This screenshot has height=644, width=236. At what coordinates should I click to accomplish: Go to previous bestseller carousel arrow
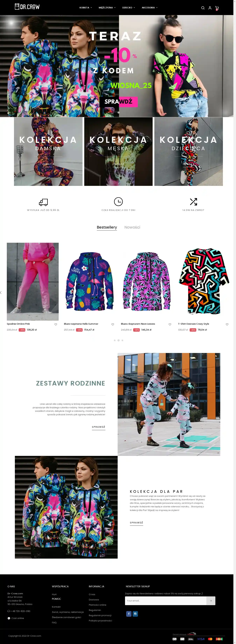click(1, 292)
